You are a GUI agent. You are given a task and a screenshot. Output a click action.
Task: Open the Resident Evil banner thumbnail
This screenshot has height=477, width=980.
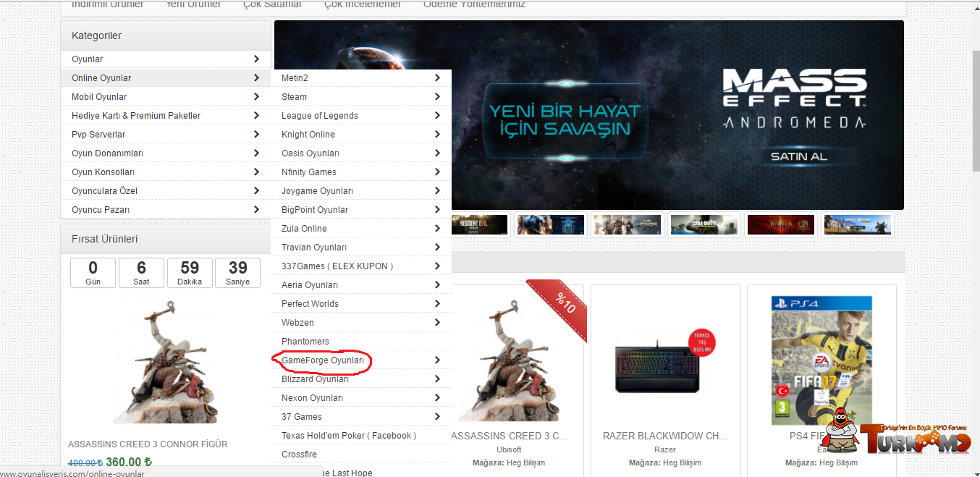(x=480, y=224)
